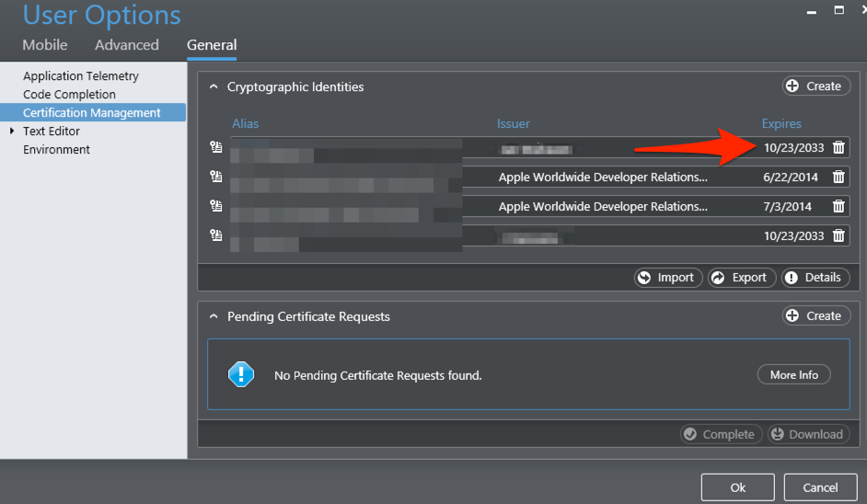Sort identities by Expires column
Viewport: 867px width, 504px height.
(x=781, y=124)
